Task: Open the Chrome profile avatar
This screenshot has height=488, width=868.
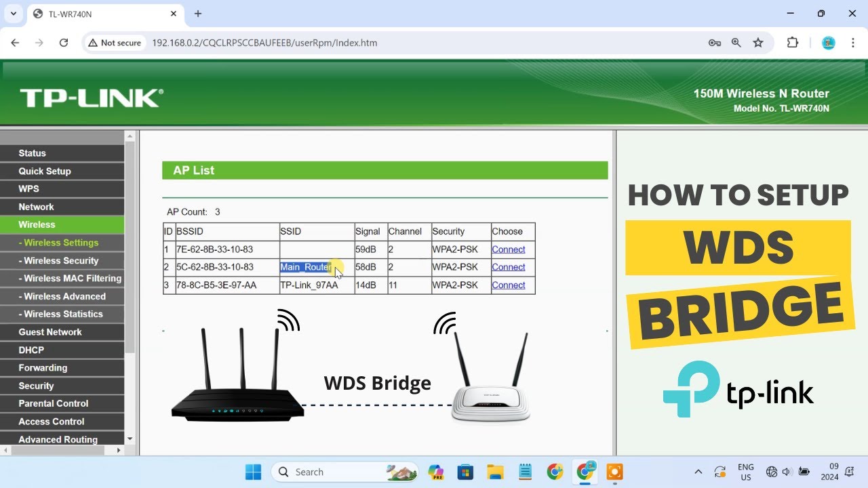Action: point(828,43)
